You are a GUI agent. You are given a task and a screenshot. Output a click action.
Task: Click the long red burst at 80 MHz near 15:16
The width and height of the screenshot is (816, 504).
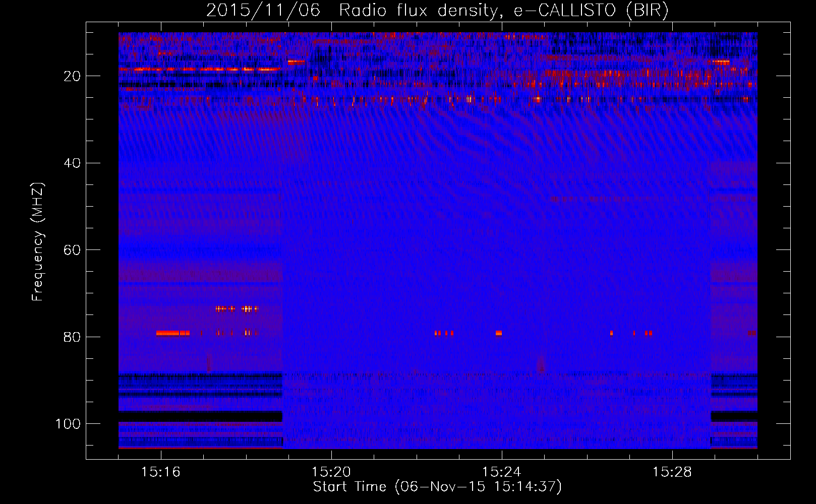click(x=172, y=333)
